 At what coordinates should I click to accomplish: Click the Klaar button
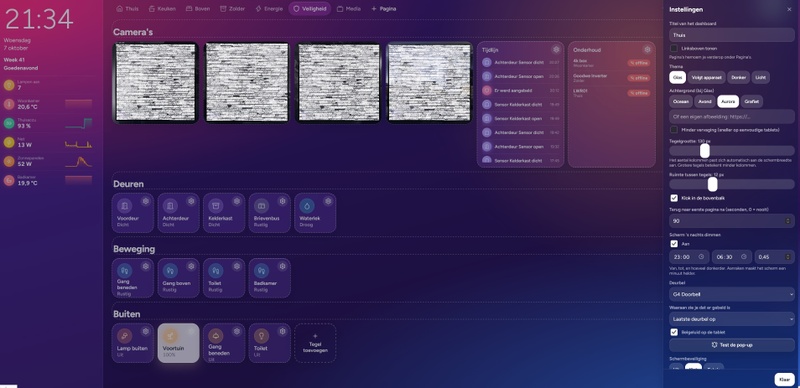785,379
